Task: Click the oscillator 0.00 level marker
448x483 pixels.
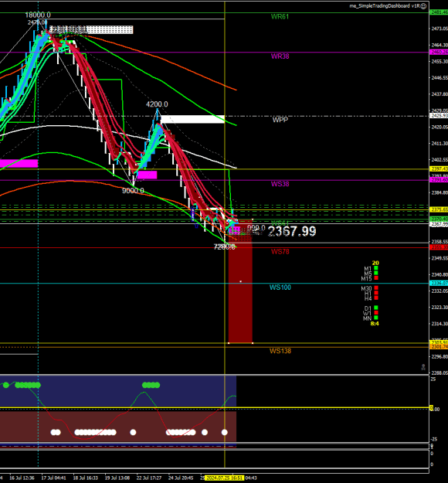Action: coord(436,409)
